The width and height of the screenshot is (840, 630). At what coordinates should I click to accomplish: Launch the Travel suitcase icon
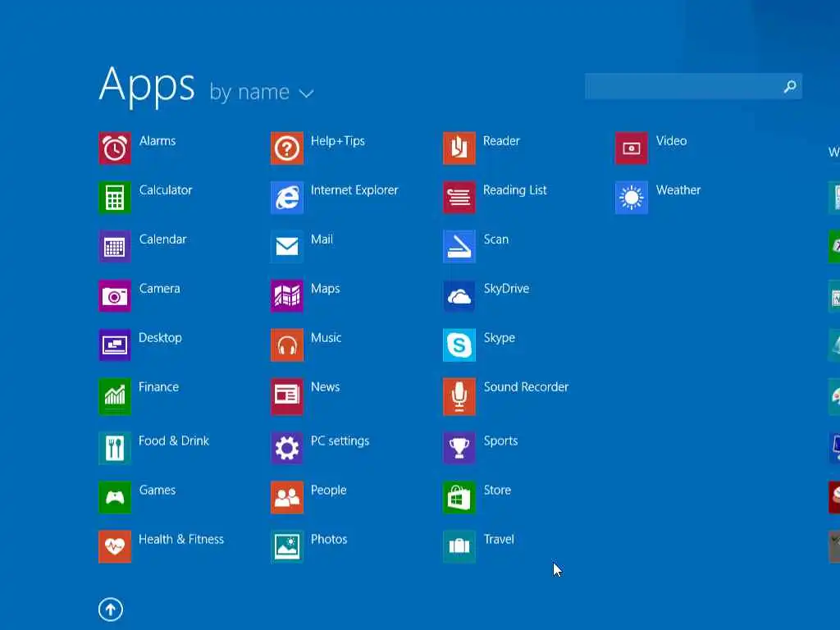pos(459,546)
